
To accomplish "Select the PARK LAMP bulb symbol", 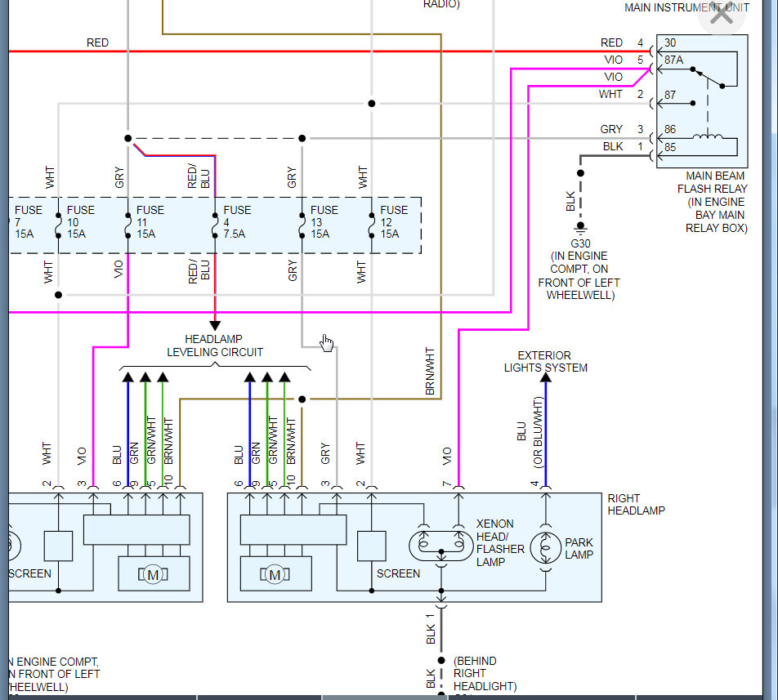I will (x=544, y=547).
